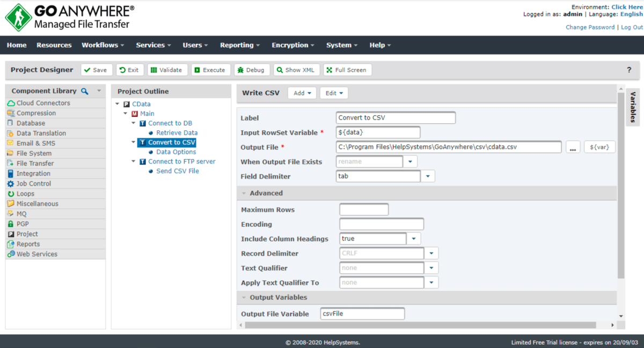Click the PGP padlock icon
Viewport: 644px width, 348px height.
point(11,224)
